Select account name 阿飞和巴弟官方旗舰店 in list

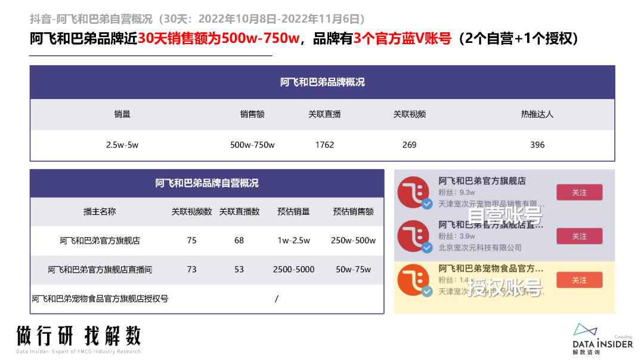coord(482,181)
